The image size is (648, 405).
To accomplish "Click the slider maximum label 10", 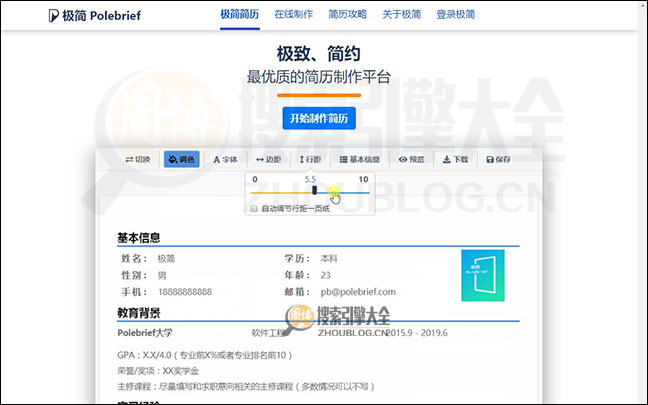I will click(x=363, y=179).
